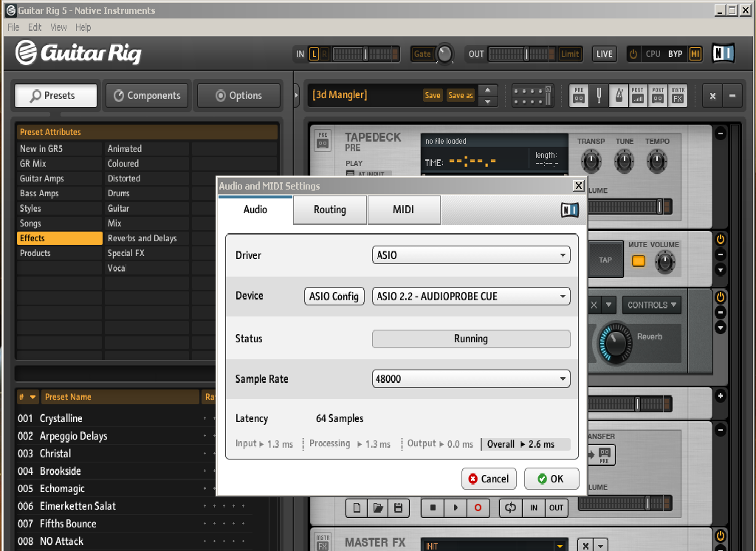Turn the Tapedeck TUNE knob

624,160
